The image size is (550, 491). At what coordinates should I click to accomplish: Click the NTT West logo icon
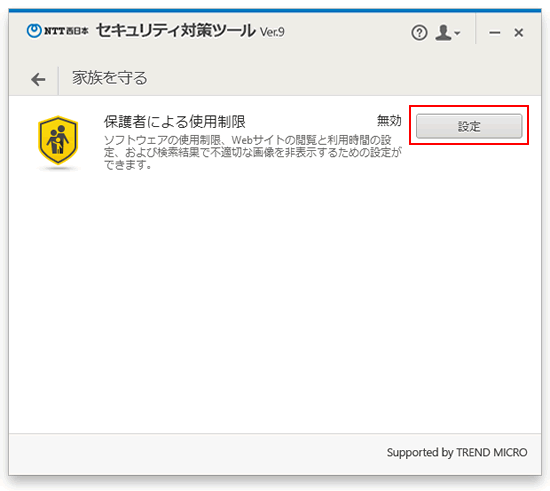click(x=34, y=31)
